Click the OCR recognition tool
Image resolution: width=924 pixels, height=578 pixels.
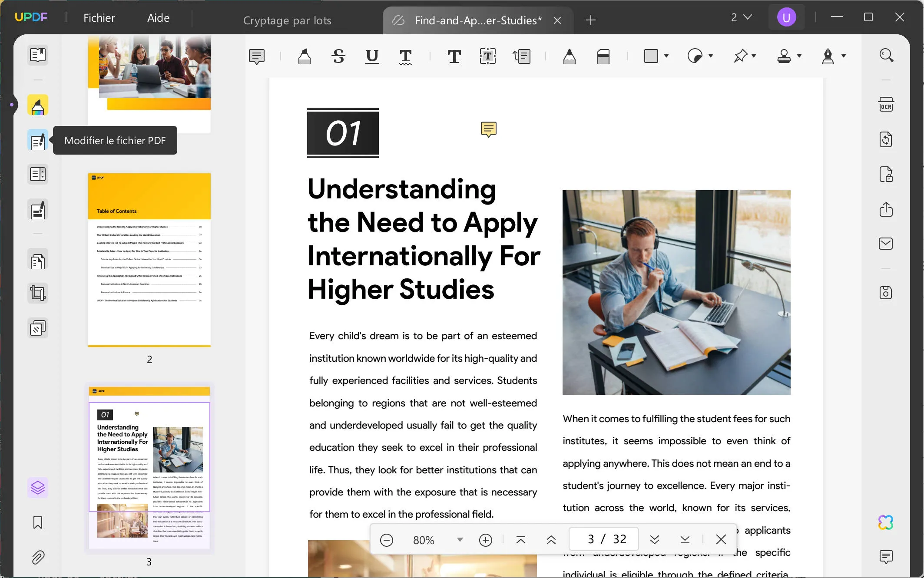(x=886, y=104)
